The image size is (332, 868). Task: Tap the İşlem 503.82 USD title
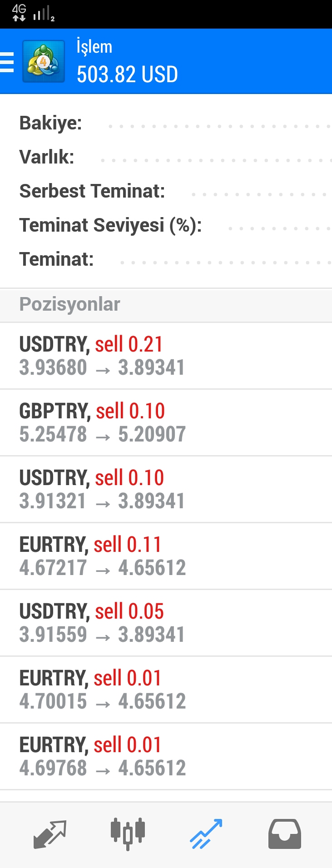tap(127, 62)
